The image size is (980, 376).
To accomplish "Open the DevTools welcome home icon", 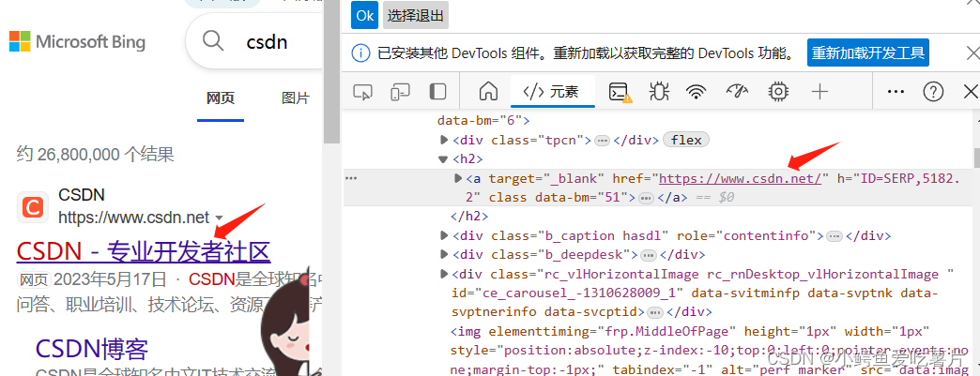I will (x=487, y=92).
